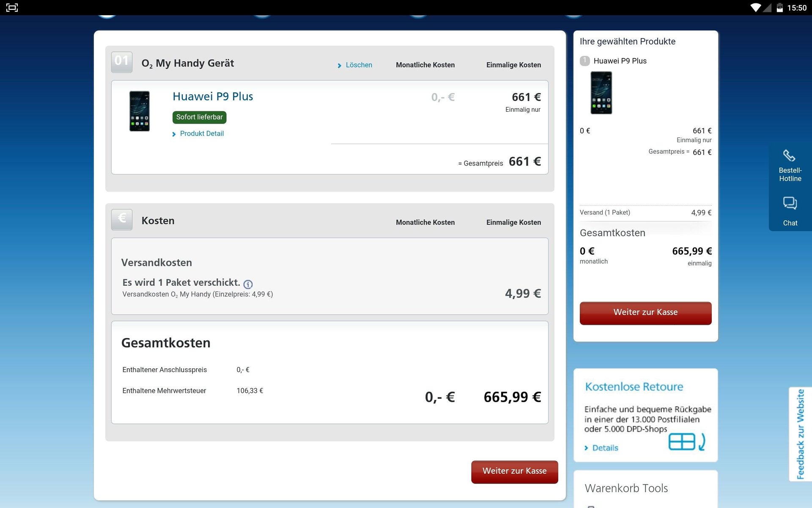This screenshot has height=508, width=812.
Task: Click the bottom Weiter zur Kasse button
Action: pos(515,472)
